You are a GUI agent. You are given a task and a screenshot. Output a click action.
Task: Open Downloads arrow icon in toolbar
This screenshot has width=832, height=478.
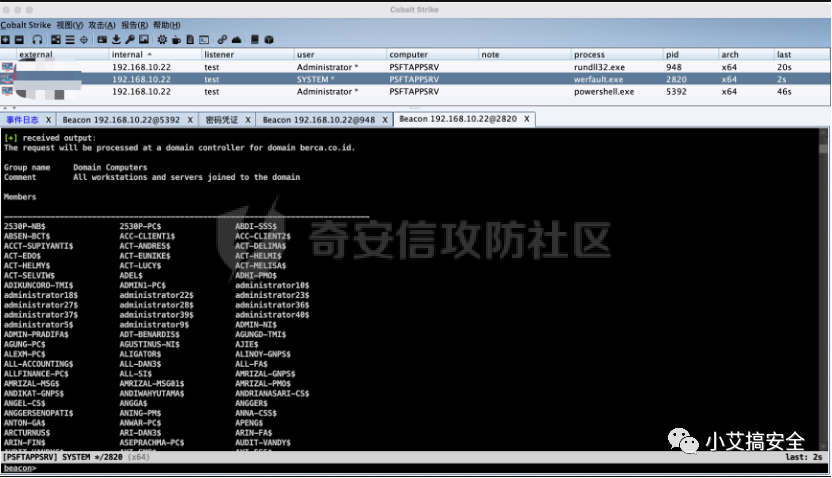click(116, 40)
